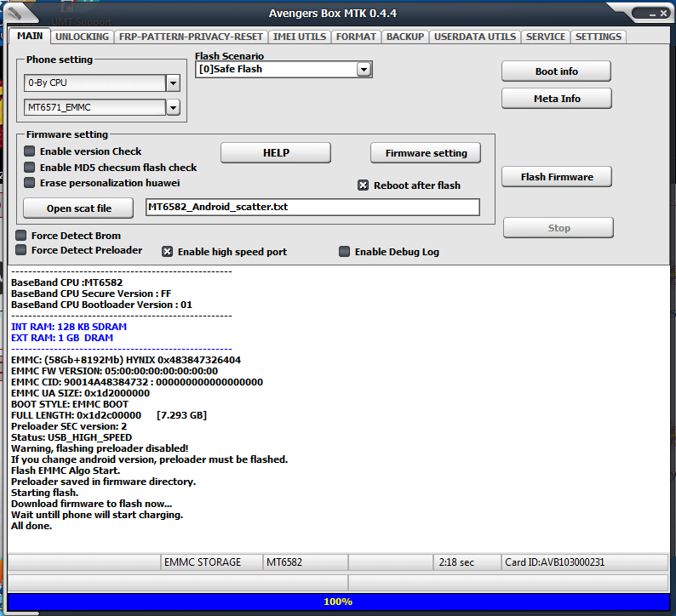The width and height of the screenshot is (676, 616).
Task: Switch to the IMEI UTILS tab
Action: click(x=299, y=37)
